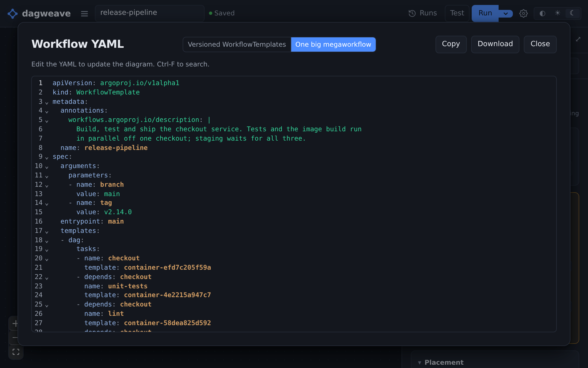588x368 pixels.
Task: Click the lint task name
Action: tap(116, 314)
